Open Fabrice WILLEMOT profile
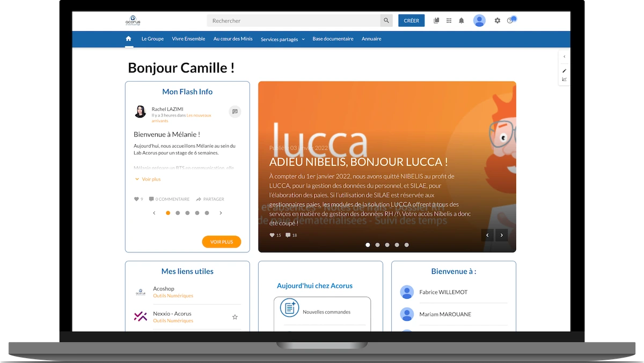 tap(443, 292)
